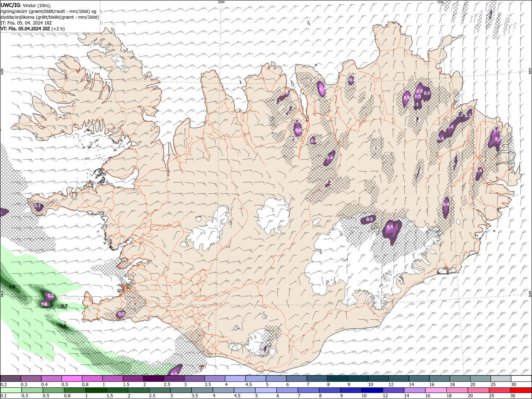Viewport: 532px width, 399px height.
Task: Pick the upper-row swatch starting at 4
Action: (x=235, y=379)
